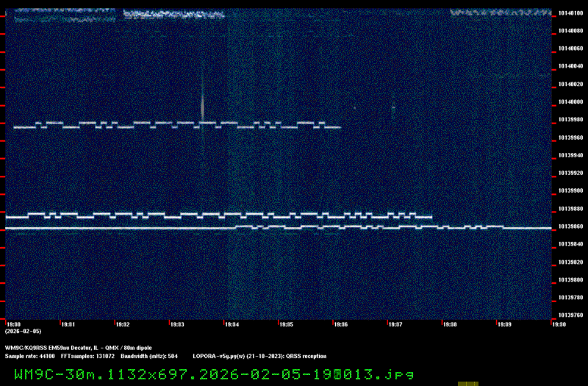The width and height of the screenshot is (588, 386).
Task: Click the 10139820 frequency label
Action: coord(570,262)
